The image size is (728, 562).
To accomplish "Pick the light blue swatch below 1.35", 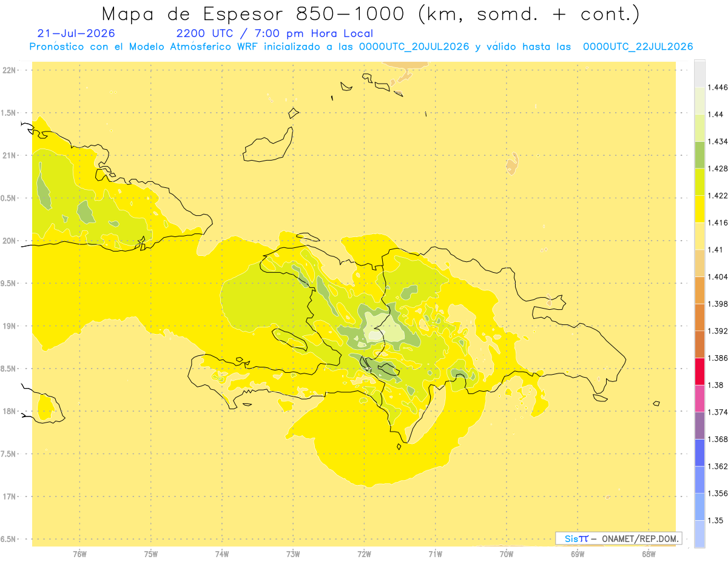I will [699, 534].
